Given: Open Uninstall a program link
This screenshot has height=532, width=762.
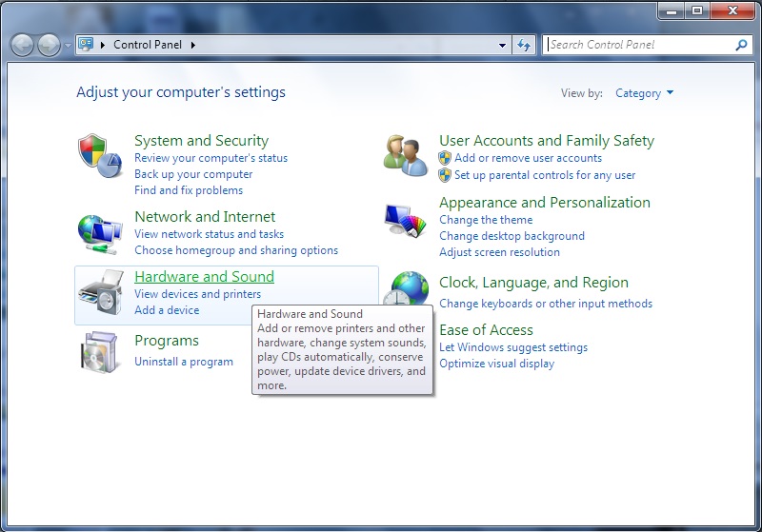Looking at the screenshot, I should (x=184, y=362).
